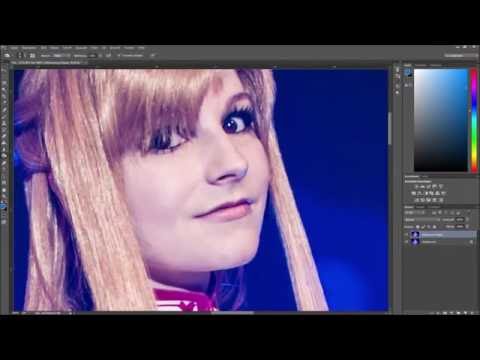
Task: Open the mode dropdown in the options bar
Action: coord(62,55)
